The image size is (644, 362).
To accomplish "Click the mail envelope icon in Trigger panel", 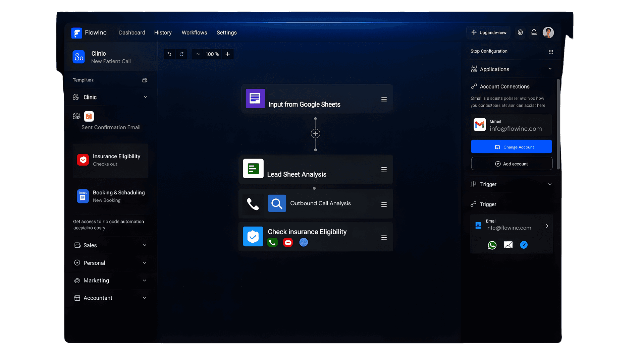I will coord(508,245).
